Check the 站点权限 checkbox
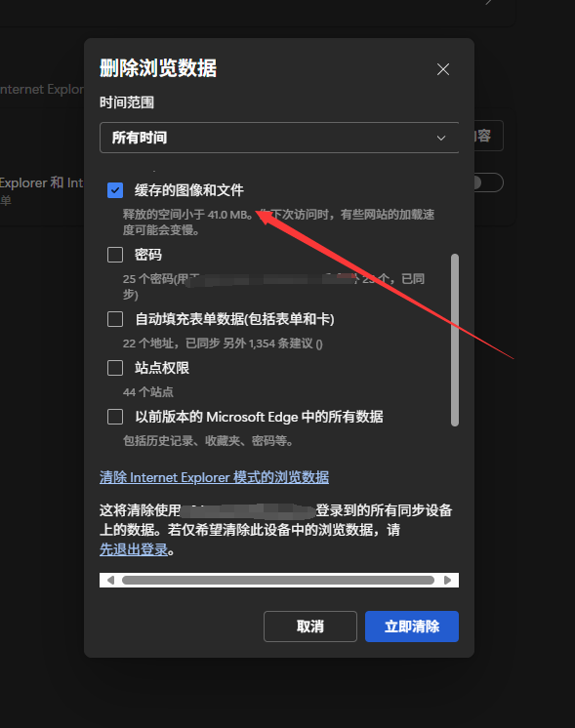This screenshot has height=728, width=575. point(115,368)
